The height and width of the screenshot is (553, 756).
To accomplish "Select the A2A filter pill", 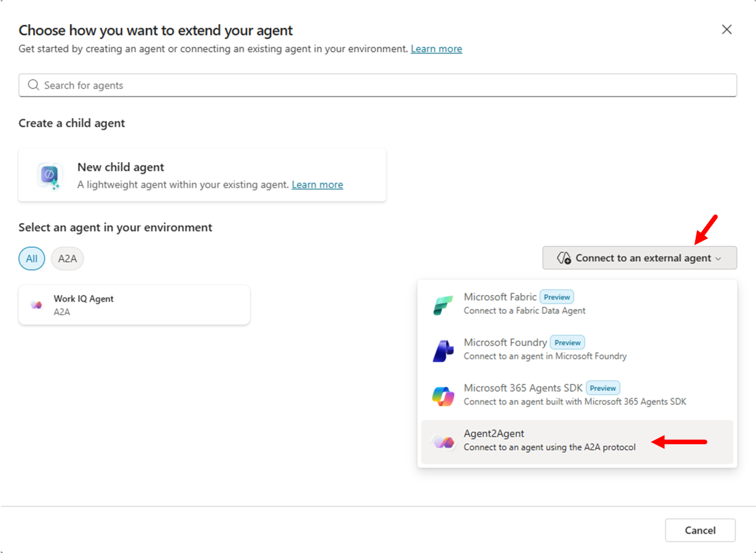I will pyautogui.click(x=68, y=259).
